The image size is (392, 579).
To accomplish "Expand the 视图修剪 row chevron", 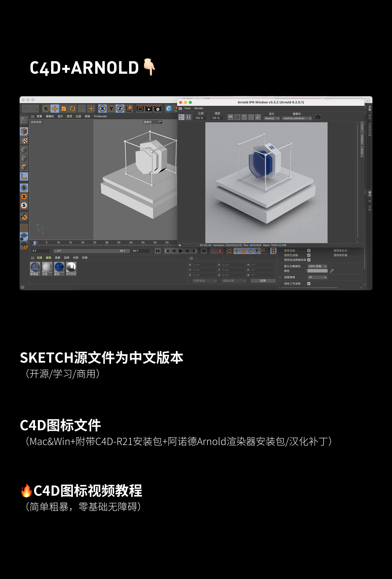I will pos(280,277).
